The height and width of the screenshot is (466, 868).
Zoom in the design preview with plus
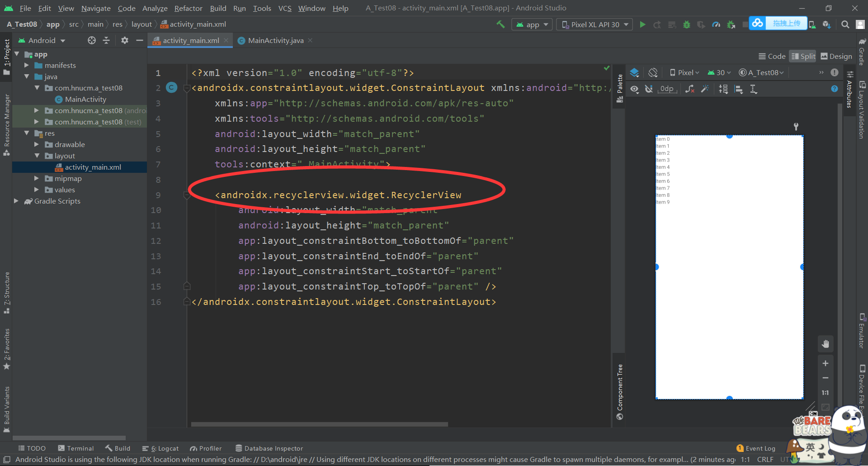point(826,363)
